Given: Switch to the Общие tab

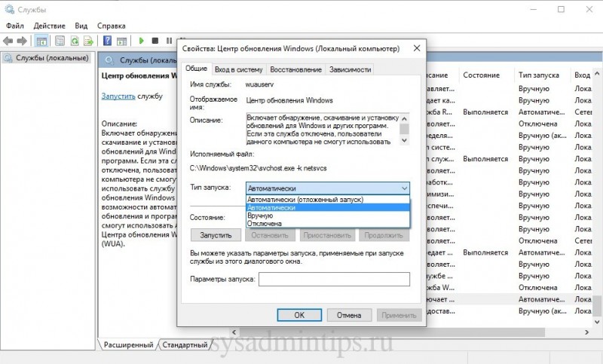Looking at the screenshot, I should click(x=196, y=69).
